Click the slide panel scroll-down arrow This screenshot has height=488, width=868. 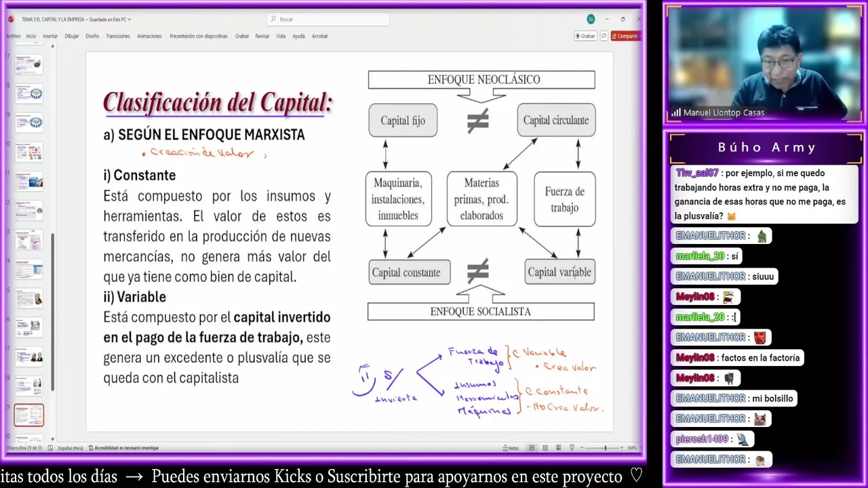[53, 439]
